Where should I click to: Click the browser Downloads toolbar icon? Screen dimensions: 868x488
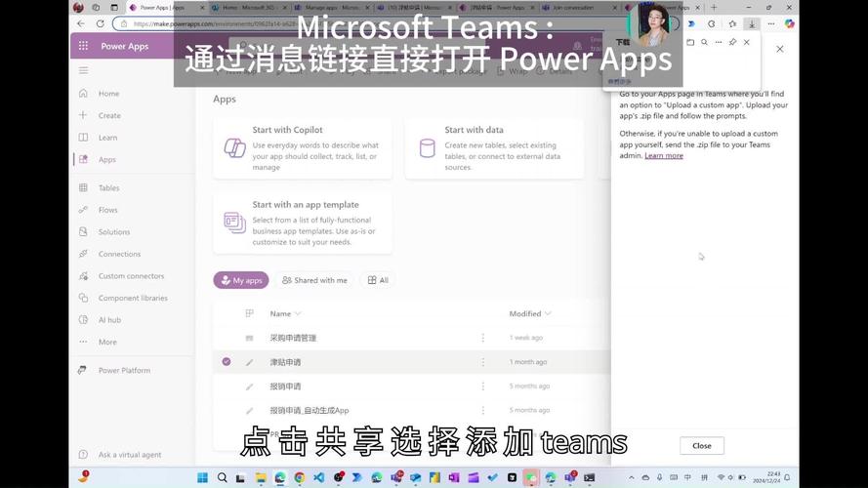(752, 24)
